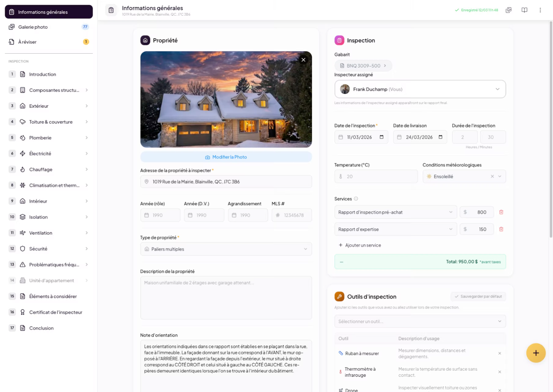Open the Type de propriété dropdown
This screenshot has width=553, height=392.
click(226, 249)
